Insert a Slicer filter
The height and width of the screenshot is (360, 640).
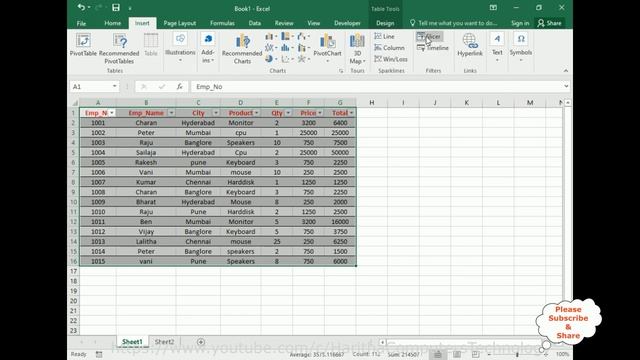pos(429,36)
